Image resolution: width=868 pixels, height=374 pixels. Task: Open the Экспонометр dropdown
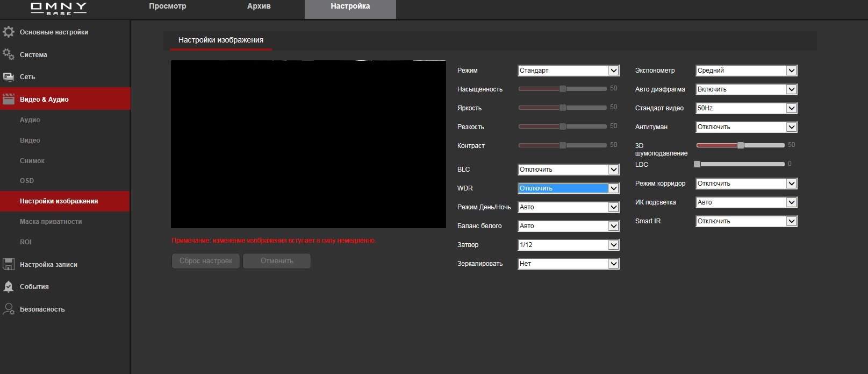[745, 70]
